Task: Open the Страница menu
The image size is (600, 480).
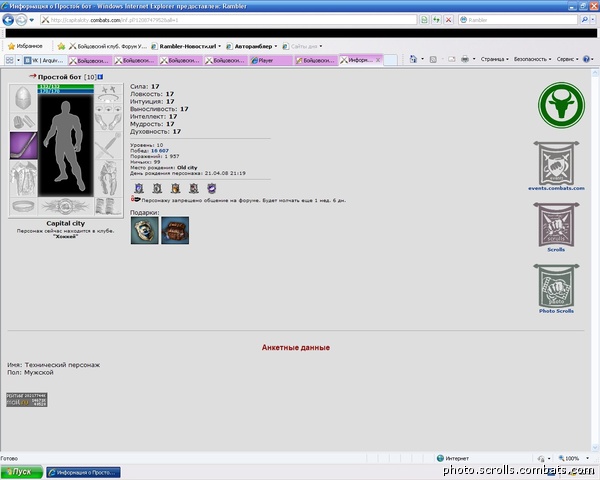Action: [x=494, y=59]
